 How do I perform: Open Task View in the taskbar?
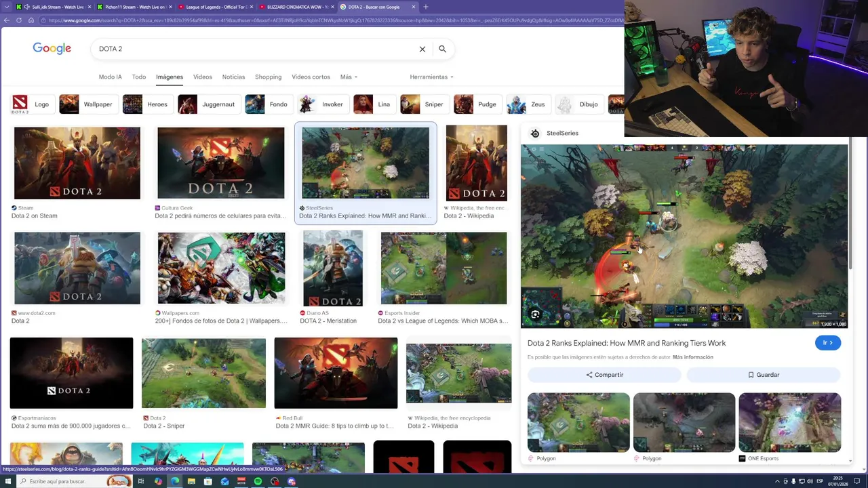(x=141, y=481)
